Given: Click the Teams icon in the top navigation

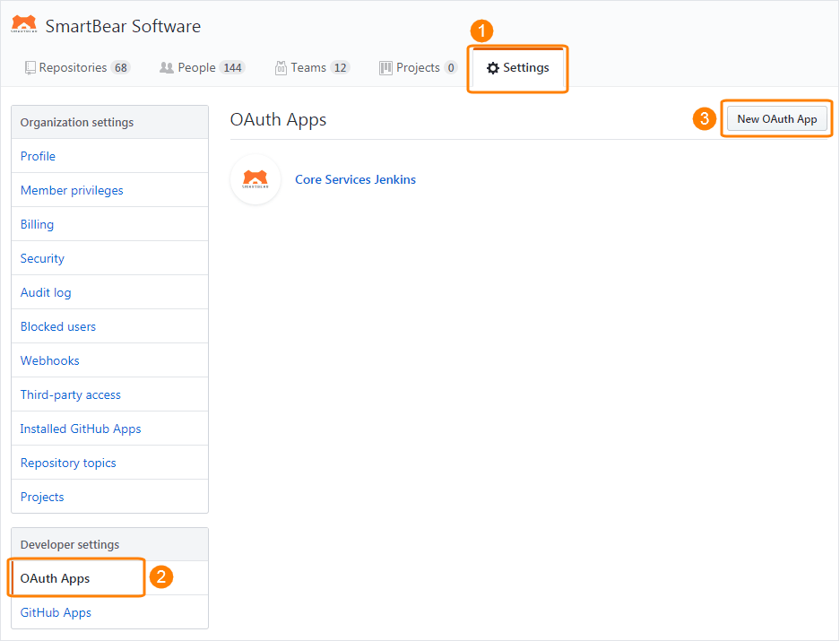Looking at the screenshot, I should click(x=281, y=67).
